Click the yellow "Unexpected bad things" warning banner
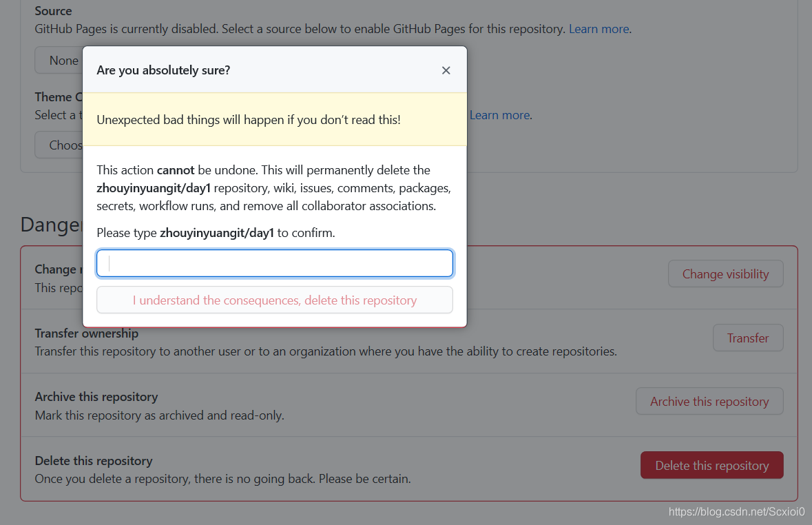 [x=275, y=120]
